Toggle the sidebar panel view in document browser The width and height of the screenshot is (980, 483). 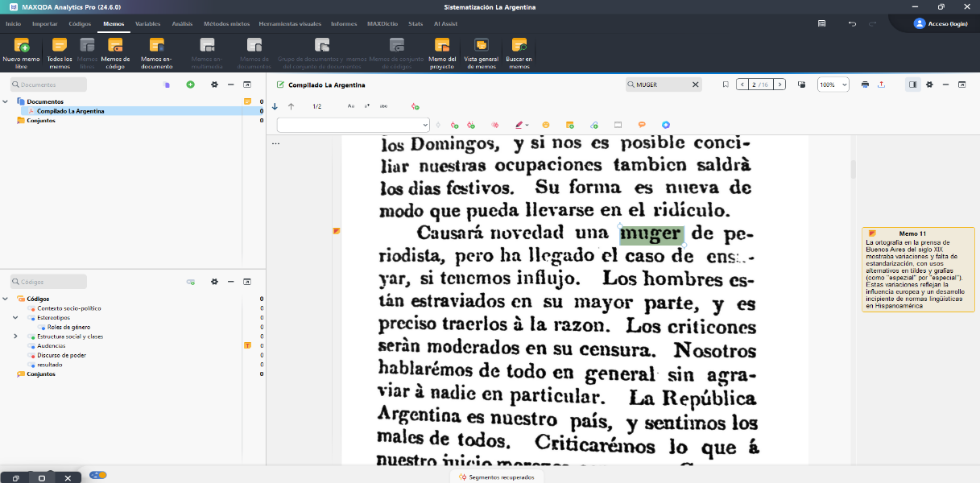tap(912, 85)
